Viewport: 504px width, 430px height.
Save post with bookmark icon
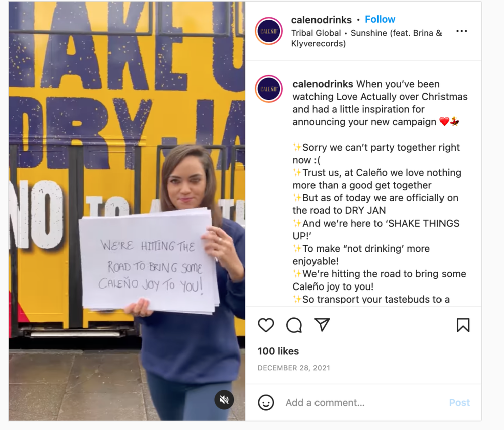(x=463, y=325)
